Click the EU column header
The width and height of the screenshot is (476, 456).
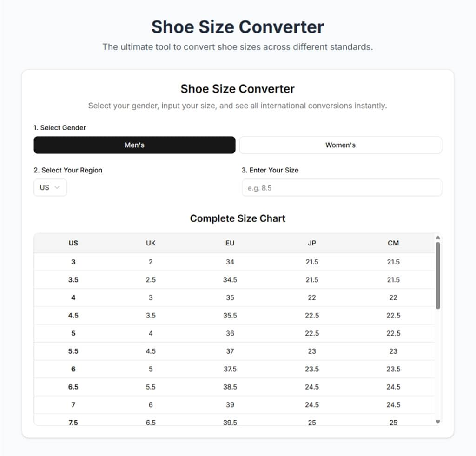pyautogui.click(x=230, y=243)
